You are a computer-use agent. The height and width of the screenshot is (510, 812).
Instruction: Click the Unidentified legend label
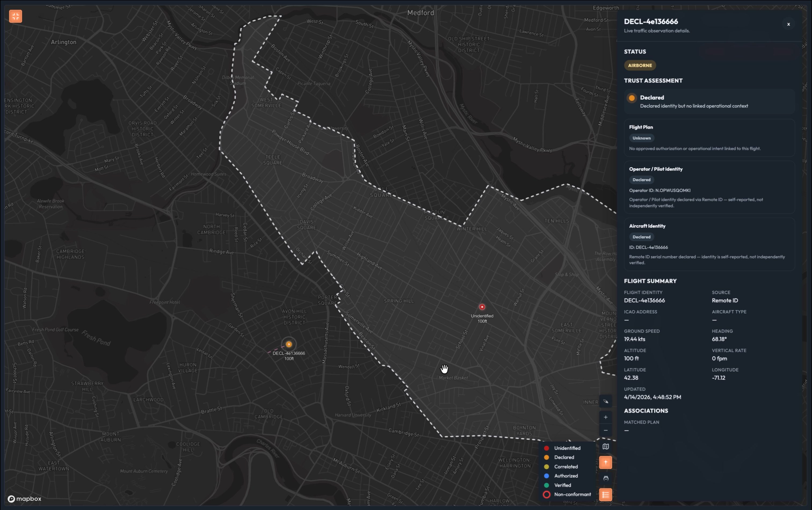click(567, 448)
